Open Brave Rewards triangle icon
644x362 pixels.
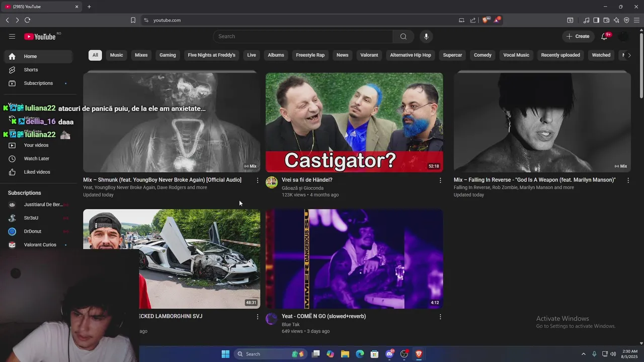[x=497, y=20]
